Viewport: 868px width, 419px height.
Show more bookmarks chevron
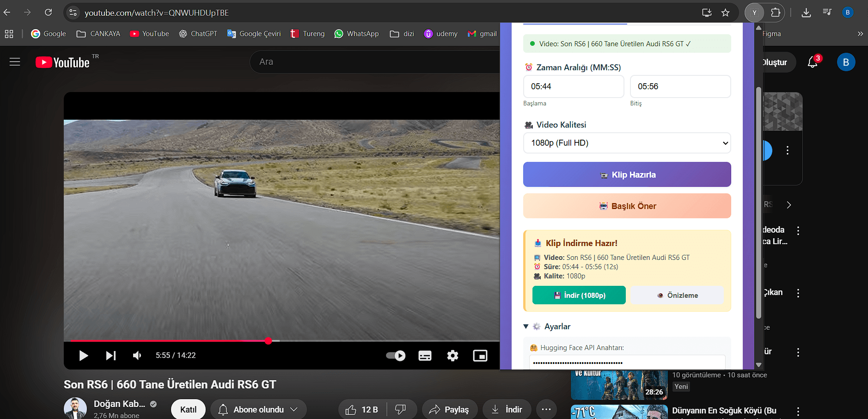[860, 34]
